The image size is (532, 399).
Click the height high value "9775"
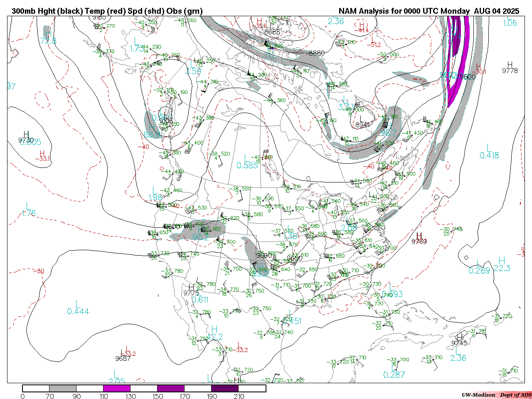(x=191, y=293)
